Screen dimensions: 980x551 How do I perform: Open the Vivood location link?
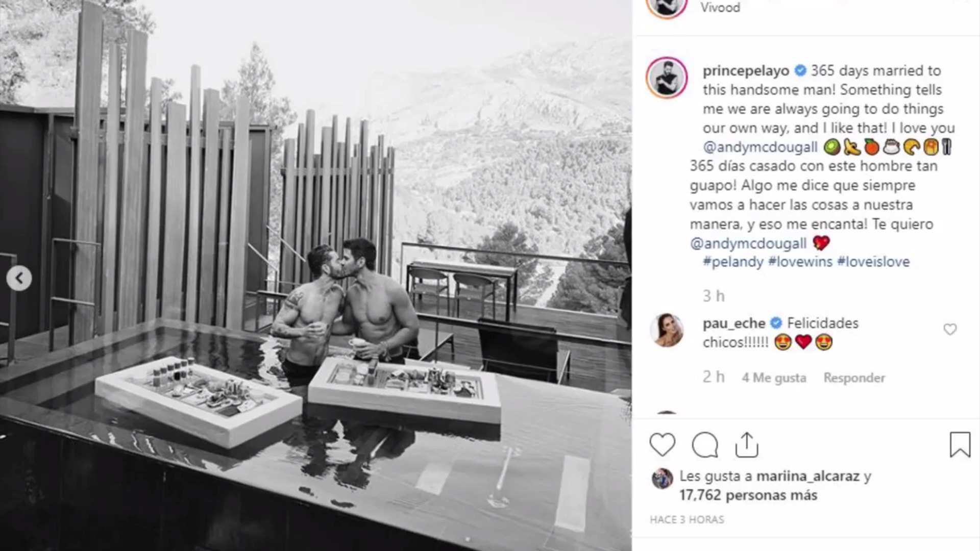(720, 7)
